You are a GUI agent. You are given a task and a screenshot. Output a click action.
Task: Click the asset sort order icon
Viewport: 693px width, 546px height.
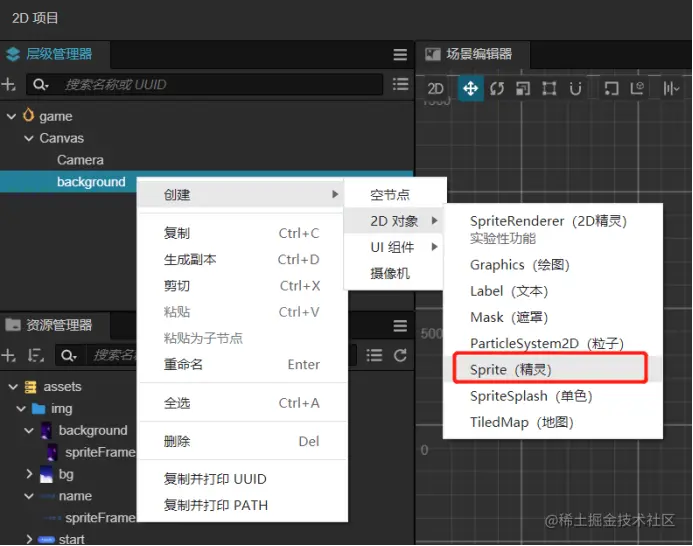click(36, 355)
